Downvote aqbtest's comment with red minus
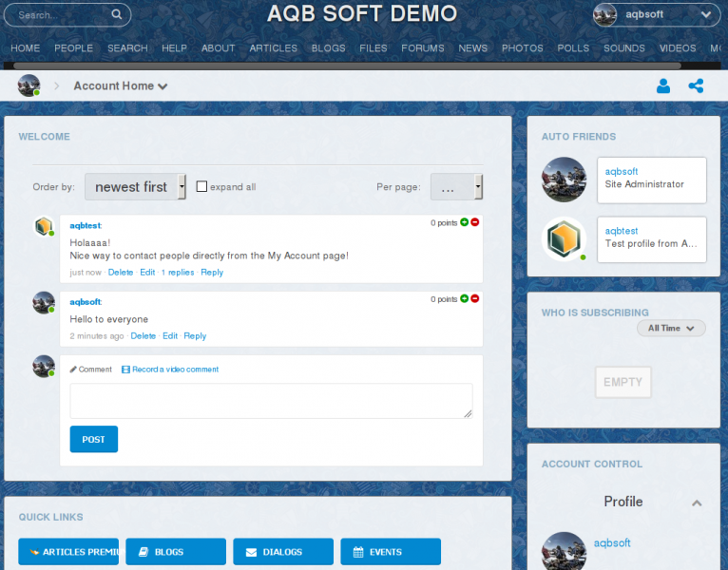The height and width of the screenshot is (570, 728). [474, 222]
